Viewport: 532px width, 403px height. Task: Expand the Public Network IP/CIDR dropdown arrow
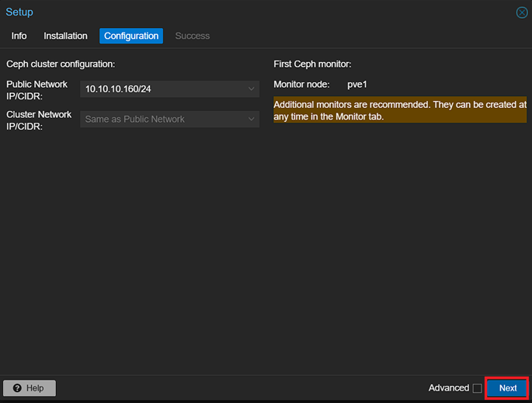(251, 89)
